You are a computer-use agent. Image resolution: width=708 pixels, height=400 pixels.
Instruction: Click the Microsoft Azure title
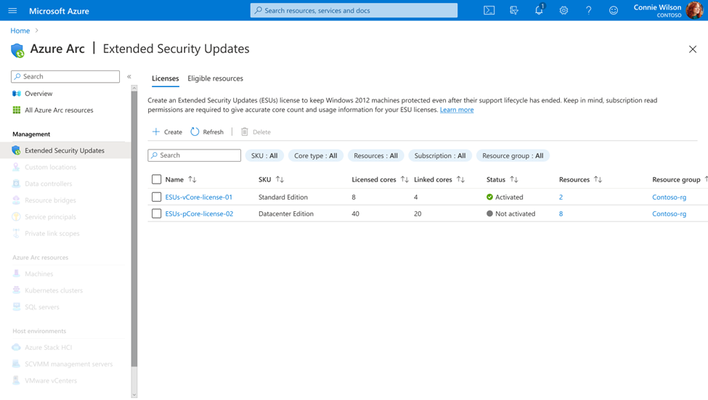coord(59,11)
